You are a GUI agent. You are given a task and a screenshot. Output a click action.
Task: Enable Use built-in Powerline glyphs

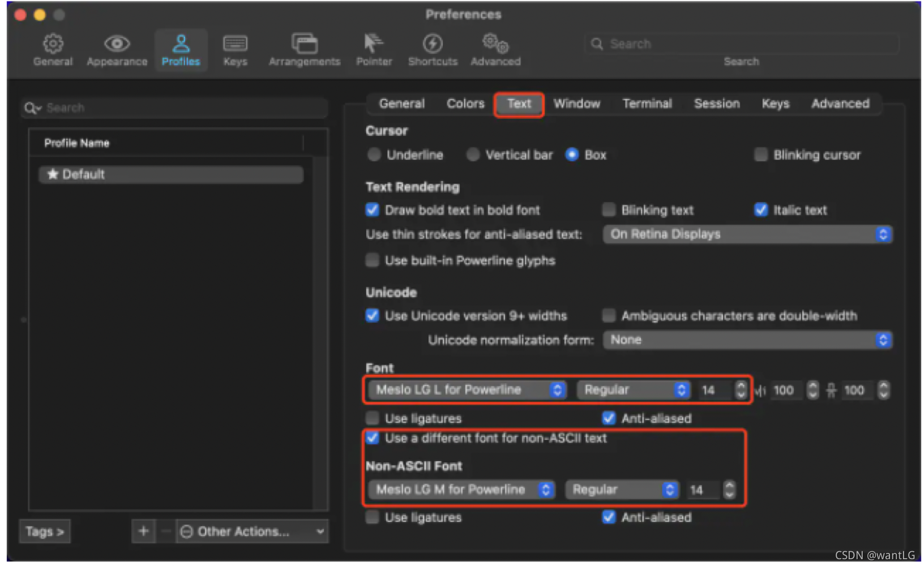point(372,260)
